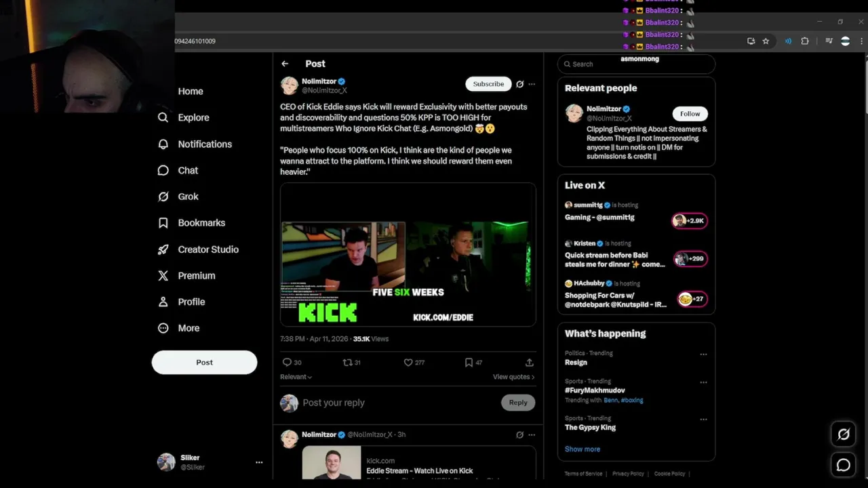Image resolution: width=868 pixels, height=488 pixels.
Task: Click the Profile person icon
Action: (x=163, y=302)
